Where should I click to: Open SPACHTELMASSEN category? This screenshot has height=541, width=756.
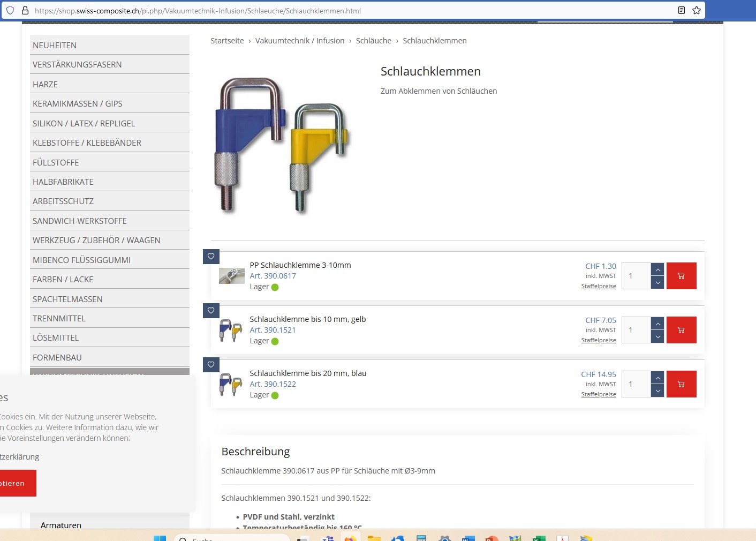[110, 299]
